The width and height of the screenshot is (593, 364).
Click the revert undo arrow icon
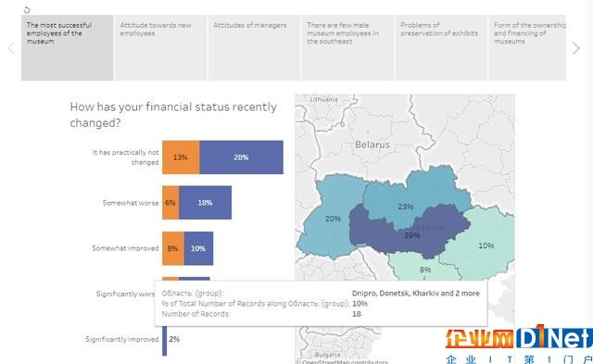coord(27,10)
